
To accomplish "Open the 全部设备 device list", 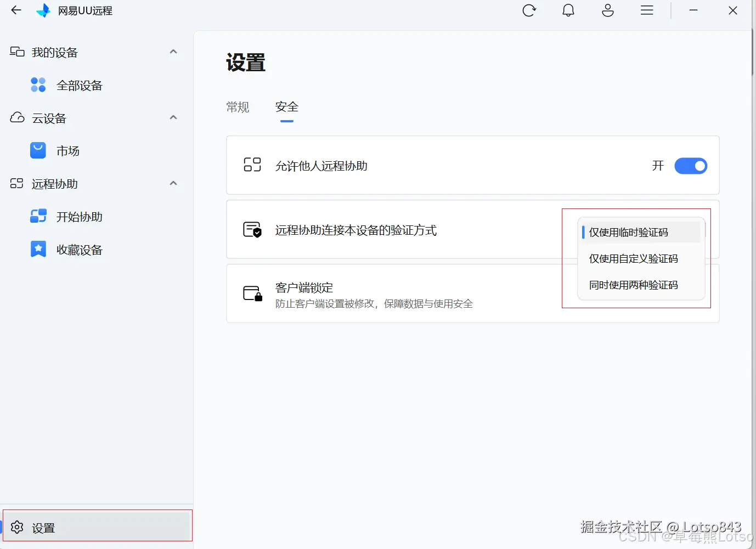I will click(x=78, y=85).
